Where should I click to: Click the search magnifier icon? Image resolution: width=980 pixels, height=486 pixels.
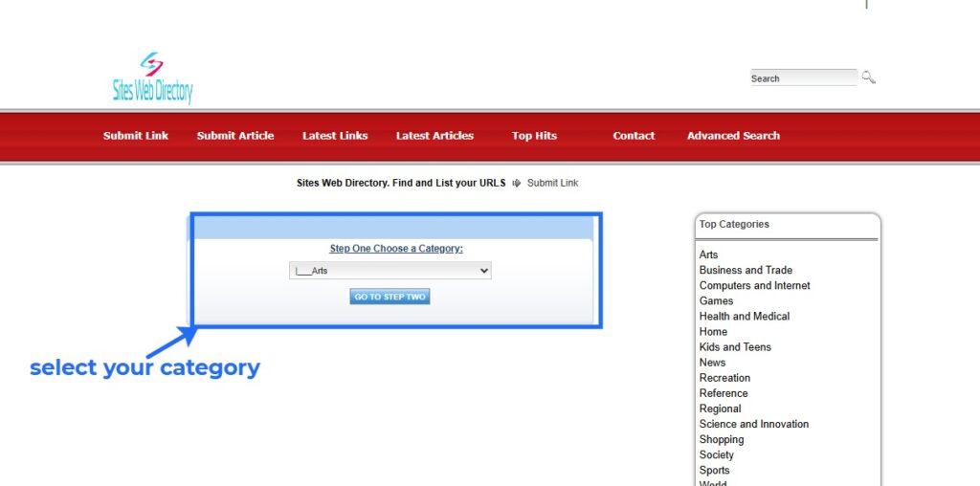pos(869,77)
